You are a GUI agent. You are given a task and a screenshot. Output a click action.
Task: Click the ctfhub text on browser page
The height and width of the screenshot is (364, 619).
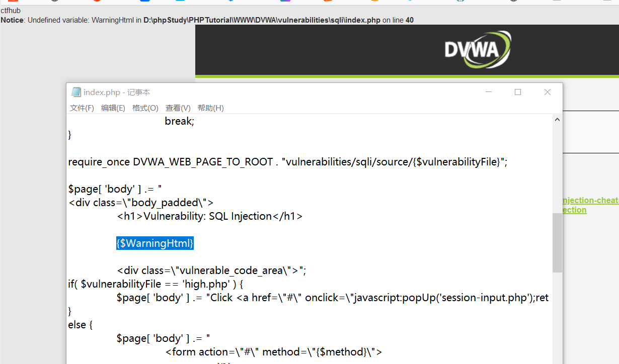[11, 11]
